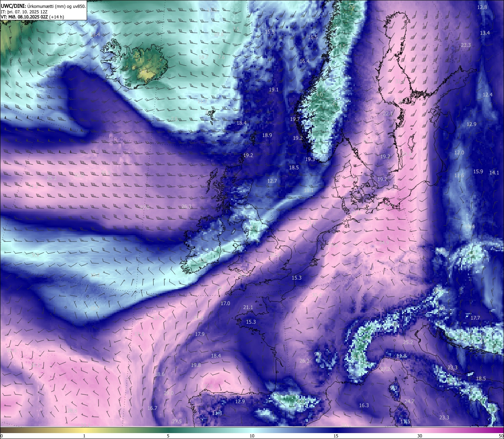Screen dimensions: 504x439
Task: Click the 11.5 value on the map
Action: pos(405,421)
